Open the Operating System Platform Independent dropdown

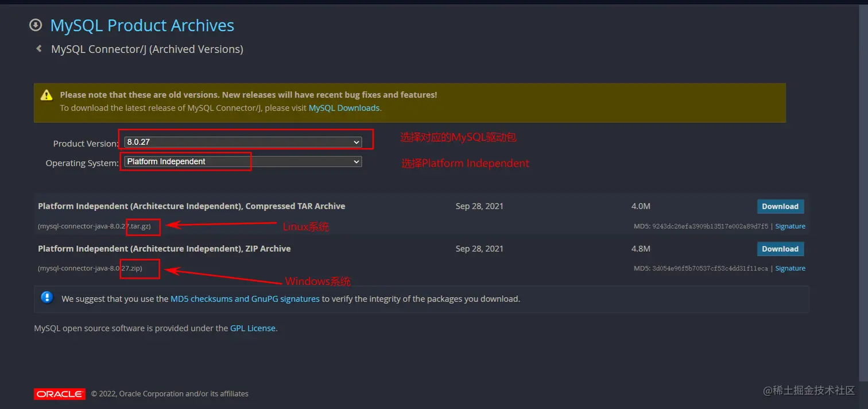[243, 161]
